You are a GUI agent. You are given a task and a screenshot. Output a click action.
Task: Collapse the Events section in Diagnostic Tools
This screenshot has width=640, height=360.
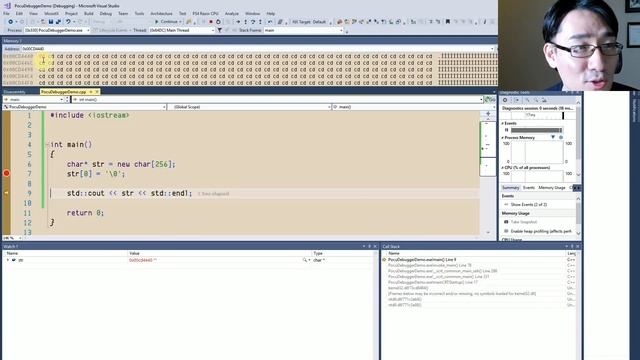coord(503,123)
